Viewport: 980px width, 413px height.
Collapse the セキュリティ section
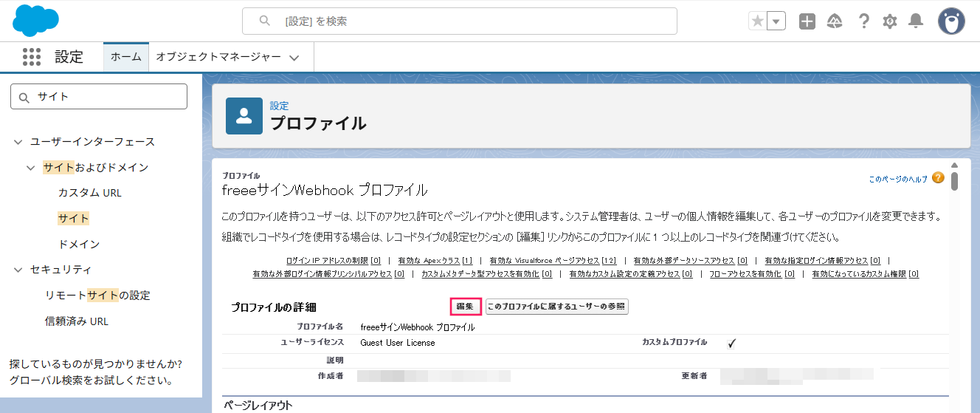point(18,270)
